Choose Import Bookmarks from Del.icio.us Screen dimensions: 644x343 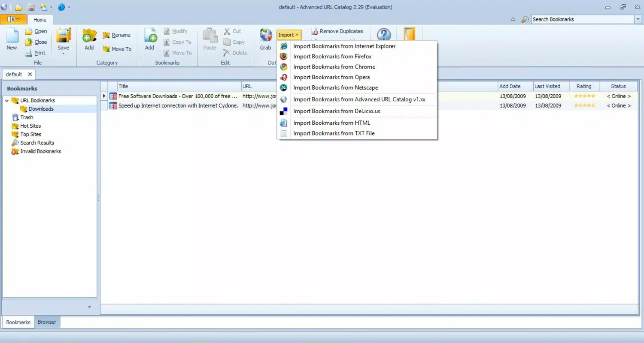357,111
